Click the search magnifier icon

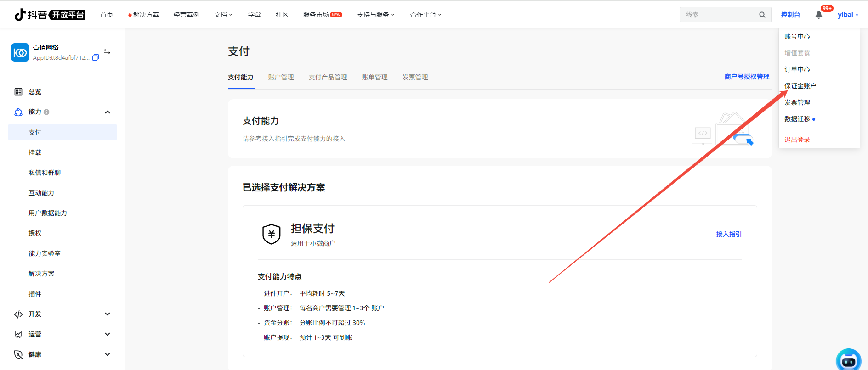[762, 15]
